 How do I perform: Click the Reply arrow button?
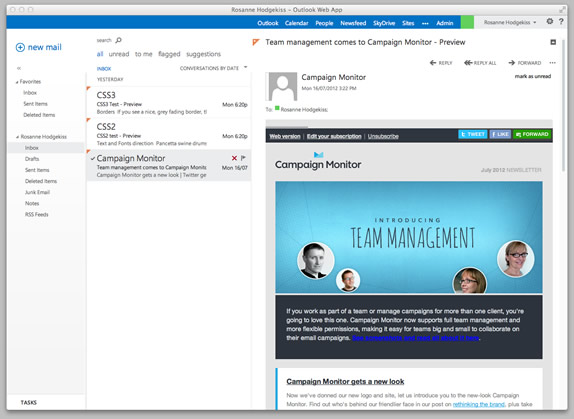pos(441,63)
